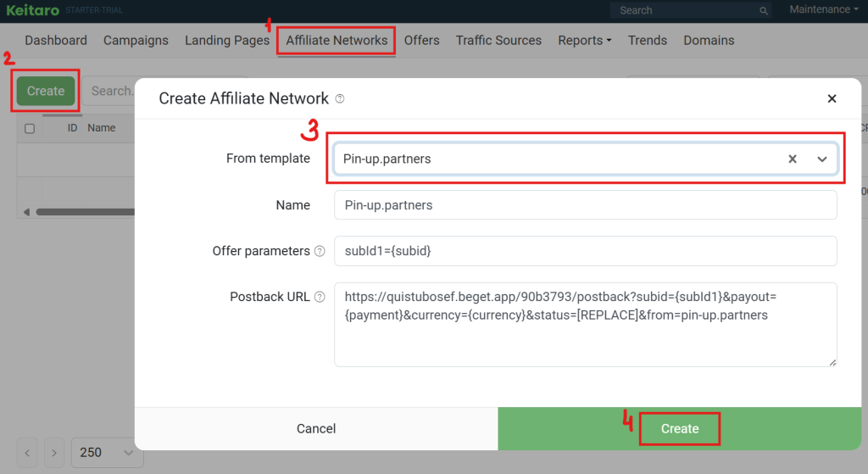Screen dimensions: 868x474
Task: Expand the From template dropdown arrow
Action: coord(822,159)
